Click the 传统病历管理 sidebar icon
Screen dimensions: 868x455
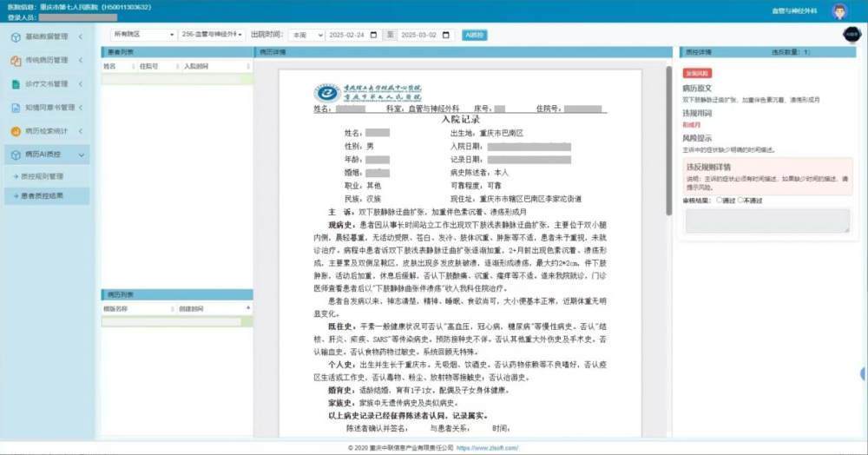(15, 61)
